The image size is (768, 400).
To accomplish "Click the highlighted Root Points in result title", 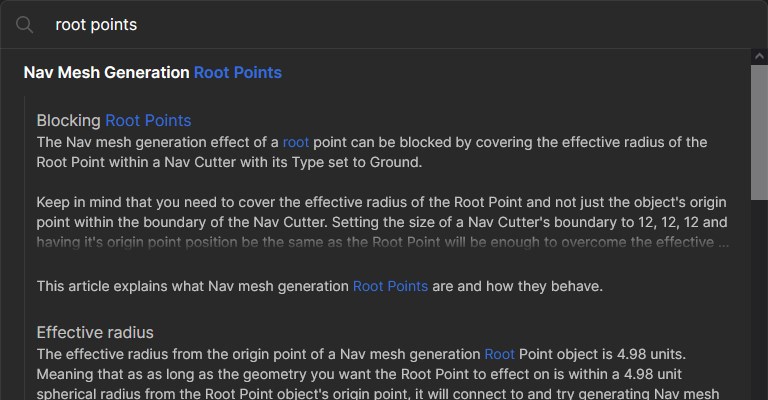I will (x=238, y=72).
